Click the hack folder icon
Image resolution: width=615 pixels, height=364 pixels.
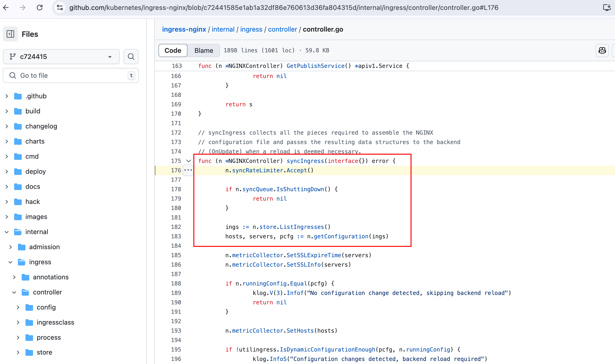pos(18,202)
